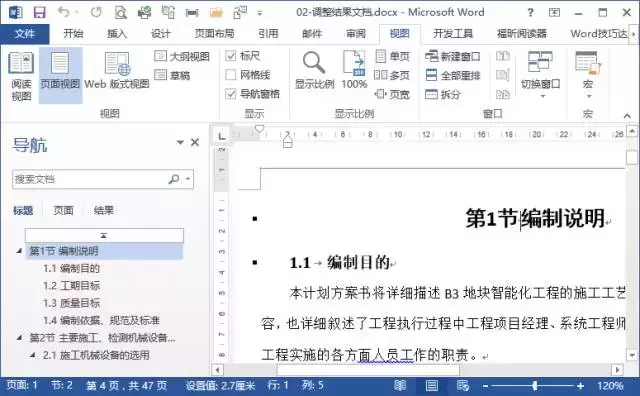The image size is (640, 396).
Task: Enable the Gridlines (网格线) checkbox
Action: click(231, 75)
